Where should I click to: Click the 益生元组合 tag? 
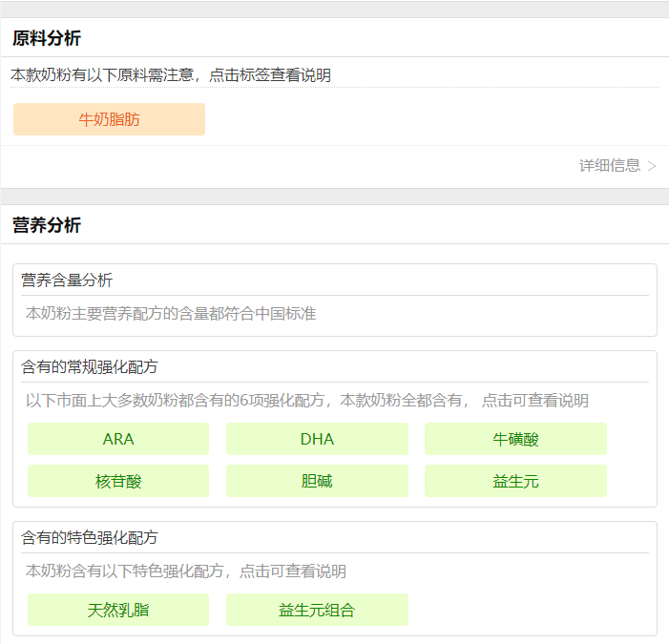[317, 610]
